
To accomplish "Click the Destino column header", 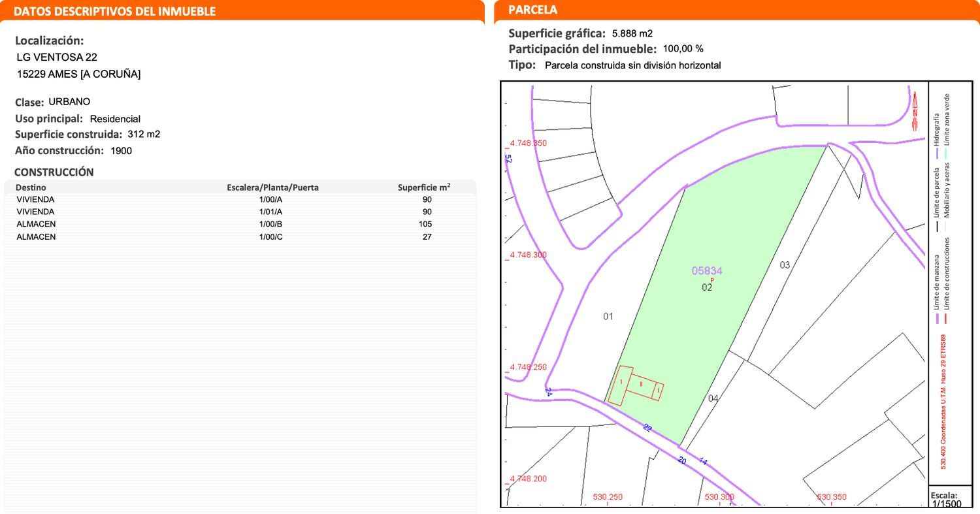I will coord(31,187).
